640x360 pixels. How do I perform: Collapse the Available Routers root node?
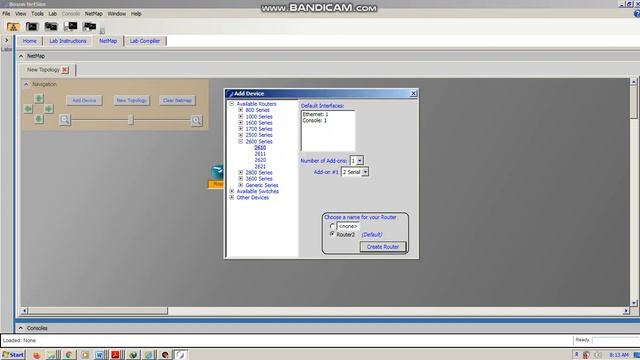click(x=232, y=104)
